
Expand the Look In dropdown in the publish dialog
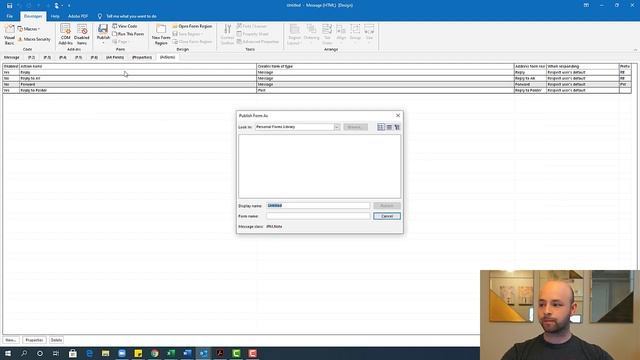[x=337, y=127]
